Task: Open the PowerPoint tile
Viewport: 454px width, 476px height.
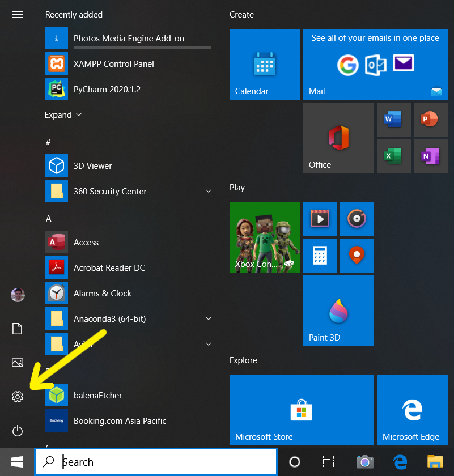Action: tap(431, 120)
